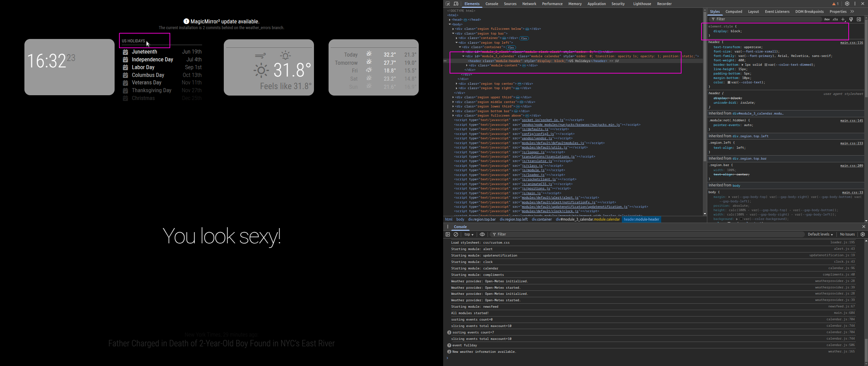Expand the region upper third div node

click(x=453, y=97)
